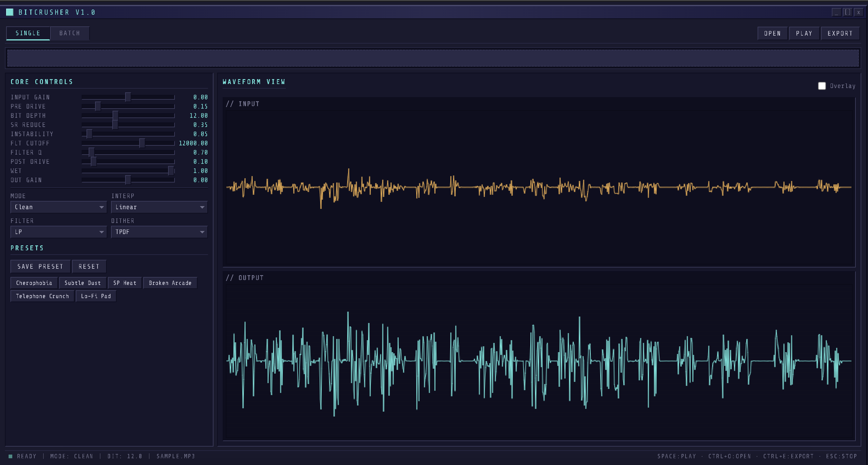This screenshot has height=465, width=868.
Task: Switch to the Batch tab
Action: pos(70,33)
